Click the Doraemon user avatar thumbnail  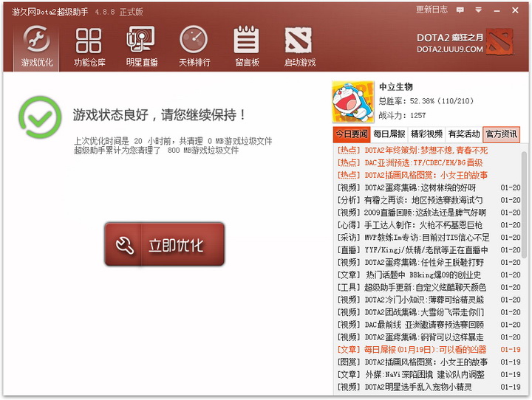(x=352, y=101)
